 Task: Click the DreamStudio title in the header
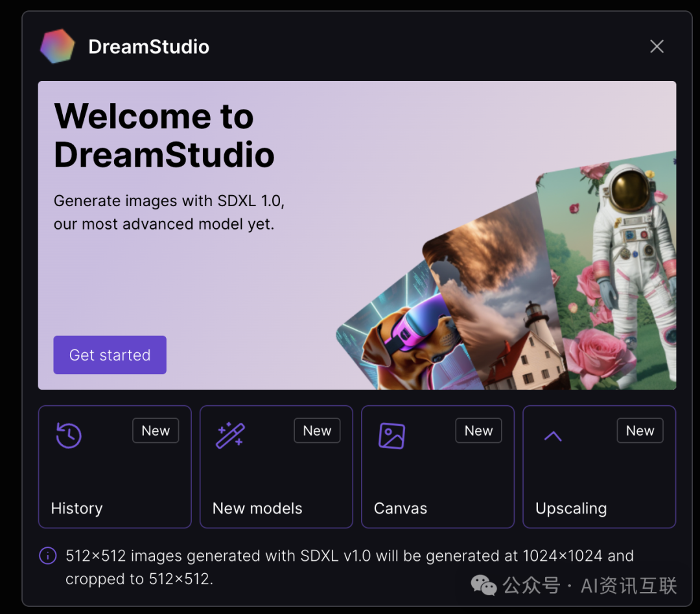pyautogui.click(x=148, y=47)
